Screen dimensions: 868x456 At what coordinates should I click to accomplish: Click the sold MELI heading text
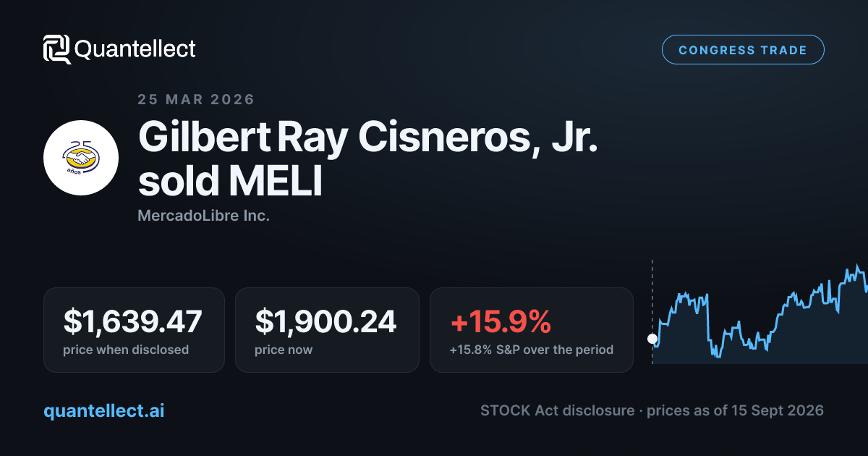pos(229,182)
